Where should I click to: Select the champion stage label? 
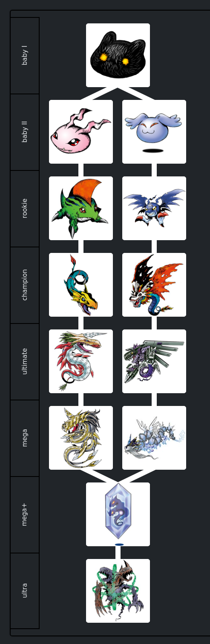pyautogui.click(x=25, y=285)
